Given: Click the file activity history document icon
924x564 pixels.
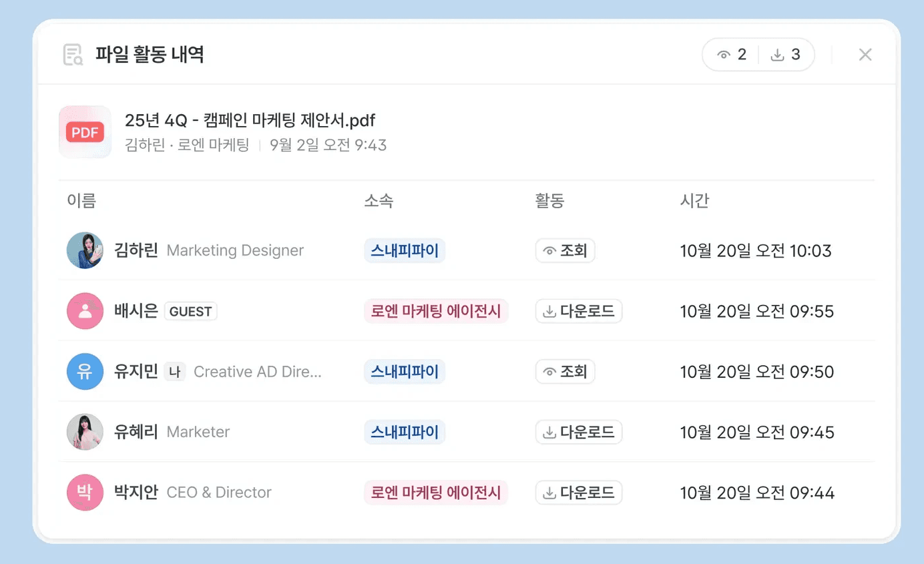Looking at the screenshot, I should [73, 55].
